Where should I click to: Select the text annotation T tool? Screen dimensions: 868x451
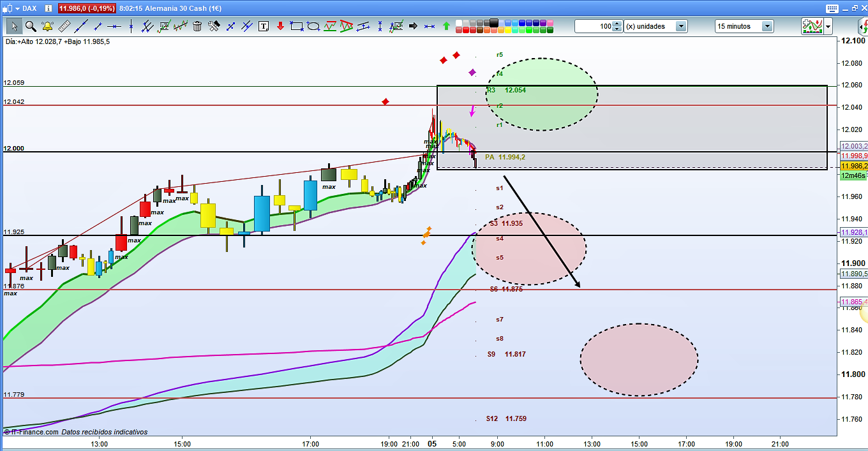click(264, 26)
